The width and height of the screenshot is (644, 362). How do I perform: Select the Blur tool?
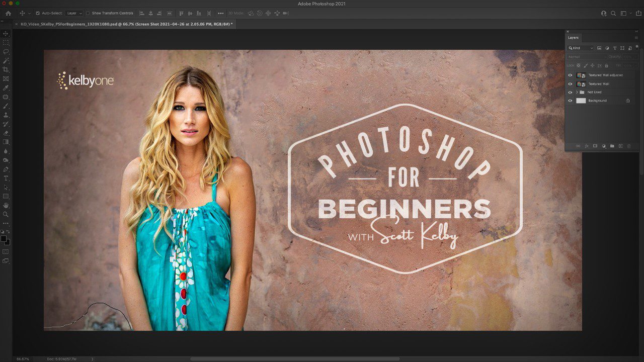pos(6,151)
